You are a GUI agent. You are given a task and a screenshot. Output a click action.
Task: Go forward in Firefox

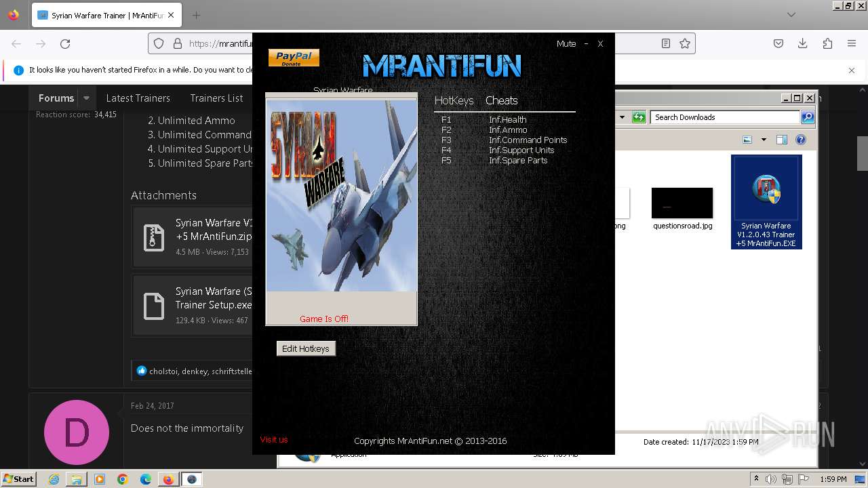[41, 43]
